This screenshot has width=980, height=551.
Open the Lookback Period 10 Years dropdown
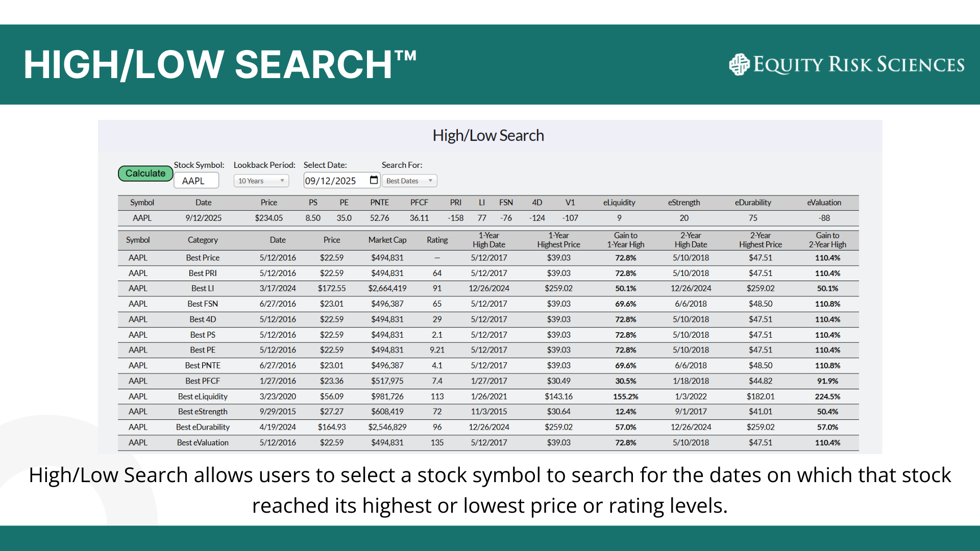(261, 181)
